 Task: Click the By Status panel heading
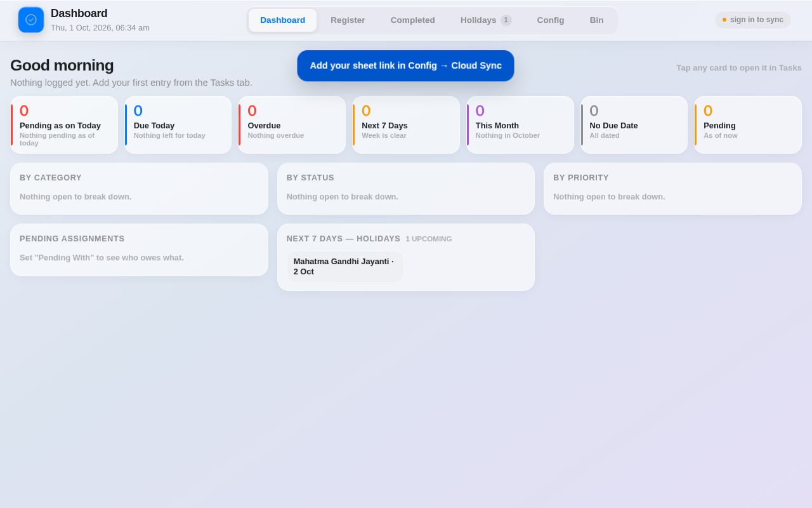[310, 178]
